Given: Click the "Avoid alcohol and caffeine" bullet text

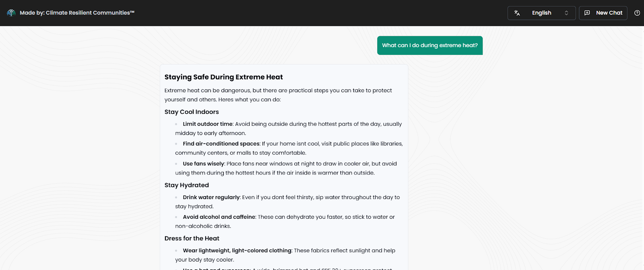Looking at the screenshot, I should [219, 217].
